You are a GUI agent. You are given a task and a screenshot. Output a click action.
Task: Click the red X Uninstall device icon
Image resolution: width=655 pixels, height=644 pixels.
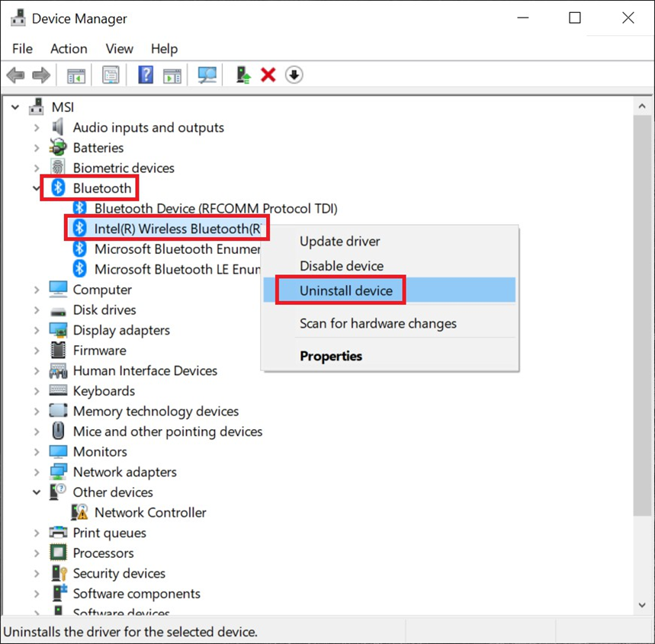coord(268,75)
